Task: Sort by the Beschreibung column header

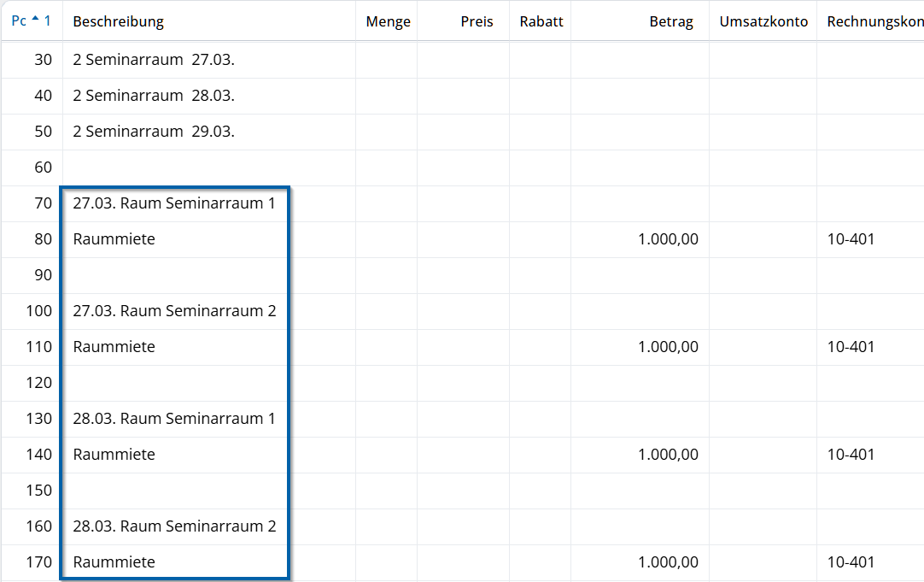Action: pyautogui.click(x=119, y=21)
